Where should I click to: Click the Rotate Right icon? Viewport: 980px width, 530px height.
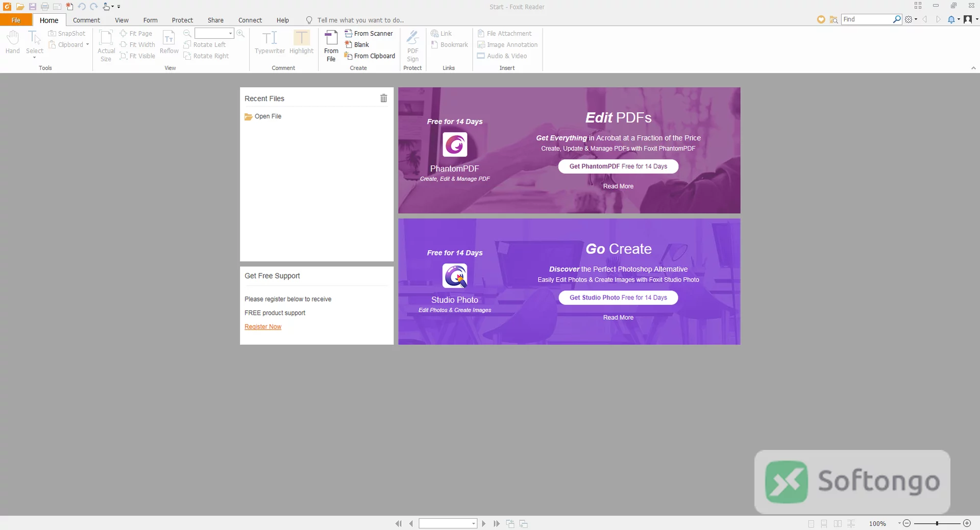(187, 56)
